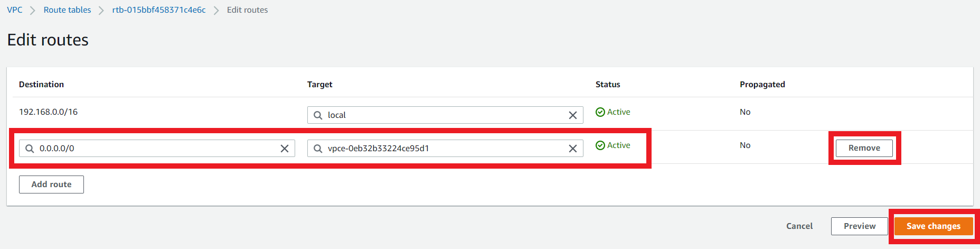Click Active status icon for 192.168.0.0/16 route
The height and width of the screenshot is (249, 980).
[600, 112]
